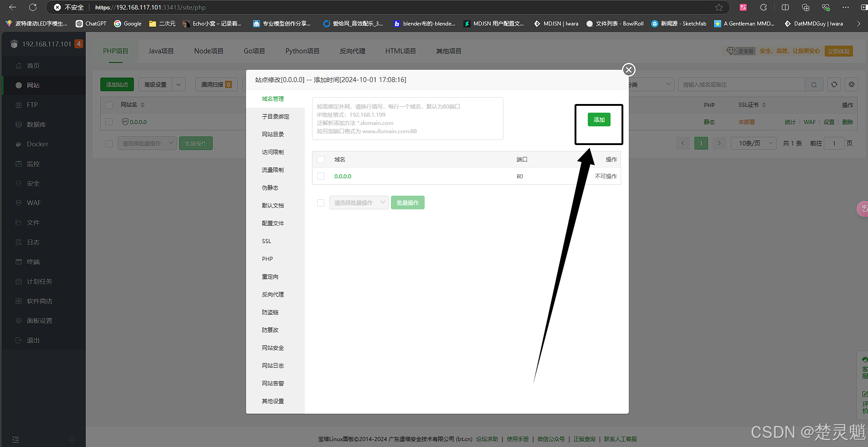Select the 伪静态 tab

[275, 188]
